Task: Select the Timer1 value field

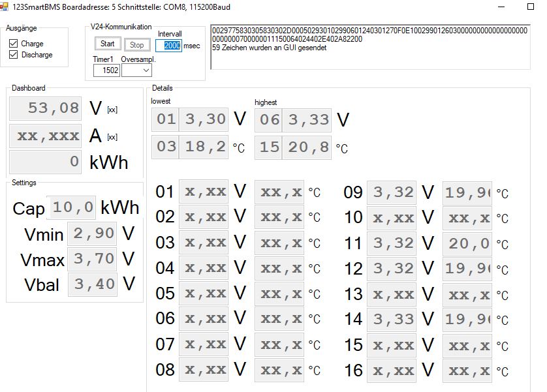Action: pos(106,70)
